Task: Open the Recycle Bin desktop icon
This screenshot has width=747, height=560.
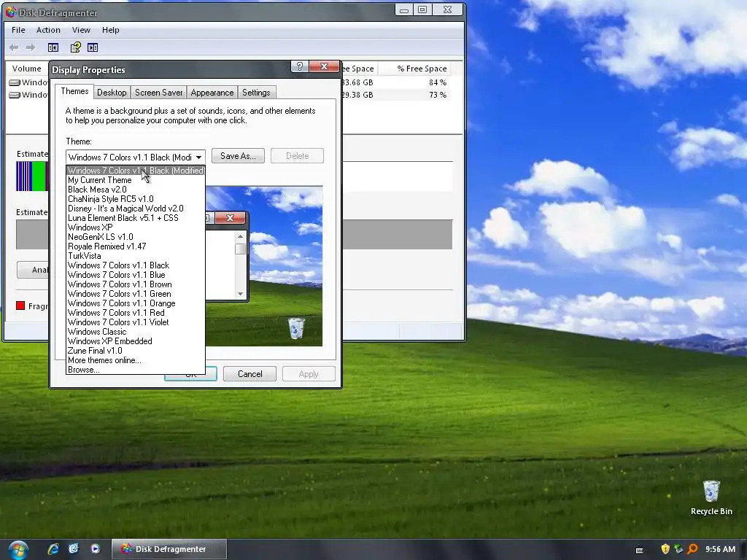Action: [711, 497]
